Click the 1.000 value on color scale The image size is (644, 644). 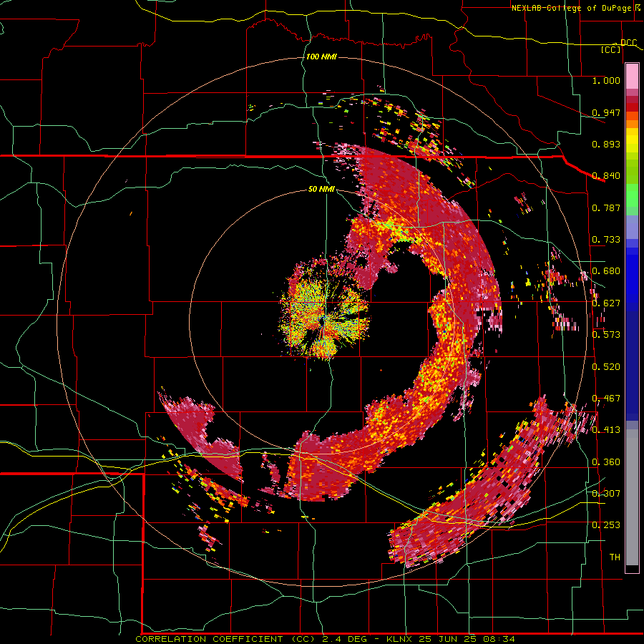[606, 80]
